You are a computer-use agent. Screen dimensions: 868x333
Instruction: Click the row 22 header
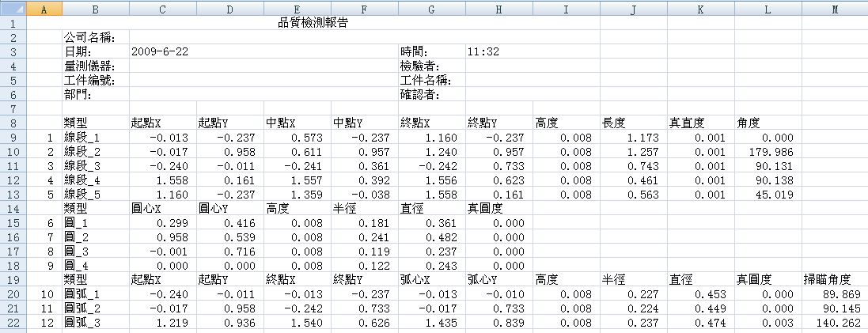13,322
